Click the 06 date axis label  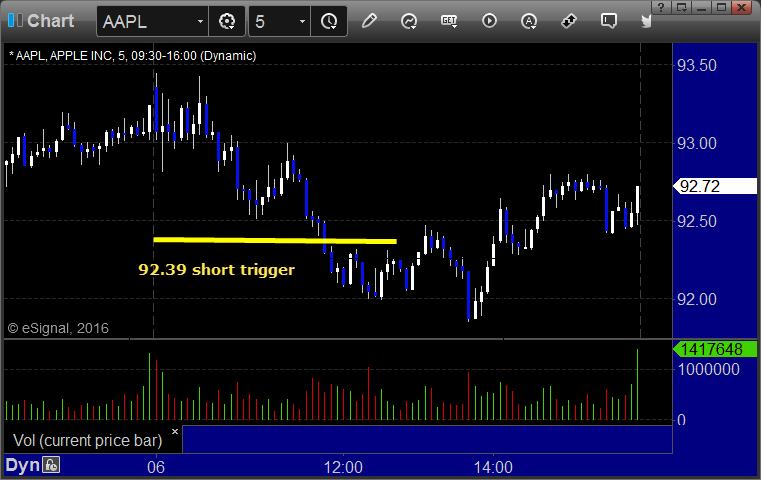click(156, 467)
